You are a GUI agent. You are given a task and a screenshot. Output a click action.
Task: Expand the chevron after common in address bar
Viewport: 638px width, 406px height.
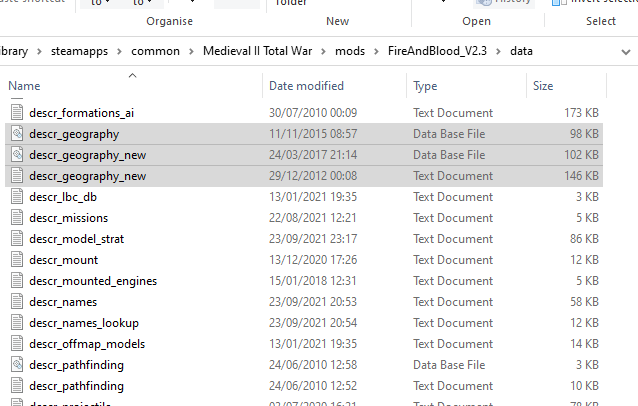pos(191,52)
